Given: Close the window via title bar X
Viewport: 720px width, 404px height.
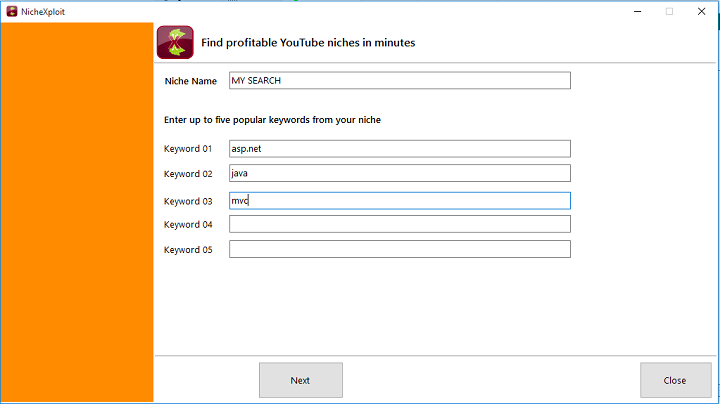Looking at the screenshot, I should 701,11.
